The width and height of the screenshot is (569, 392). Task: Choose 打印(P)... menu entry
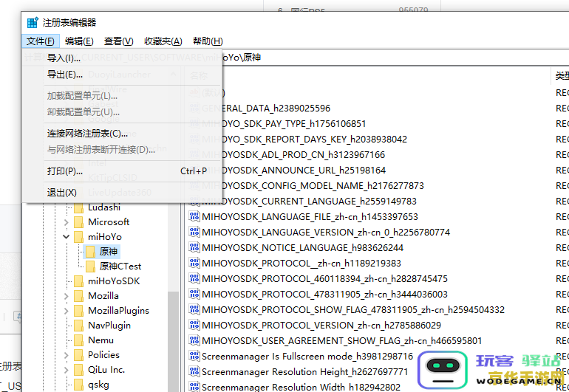122,171
